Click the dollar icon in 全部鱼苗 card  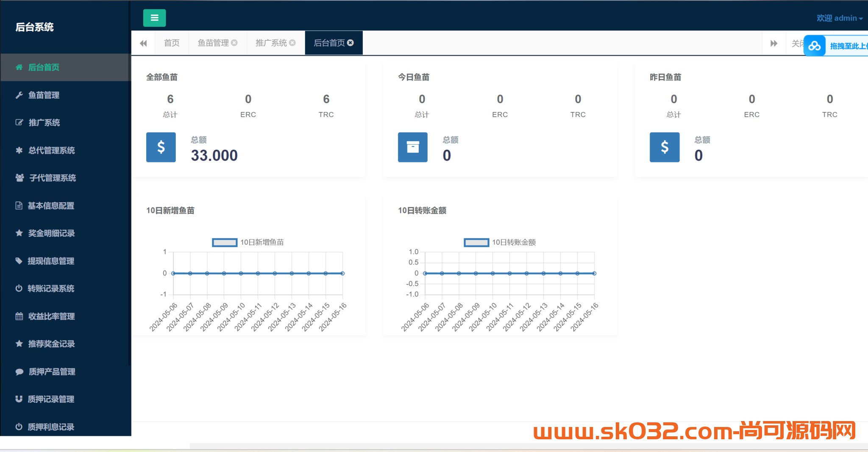(161, 147)
